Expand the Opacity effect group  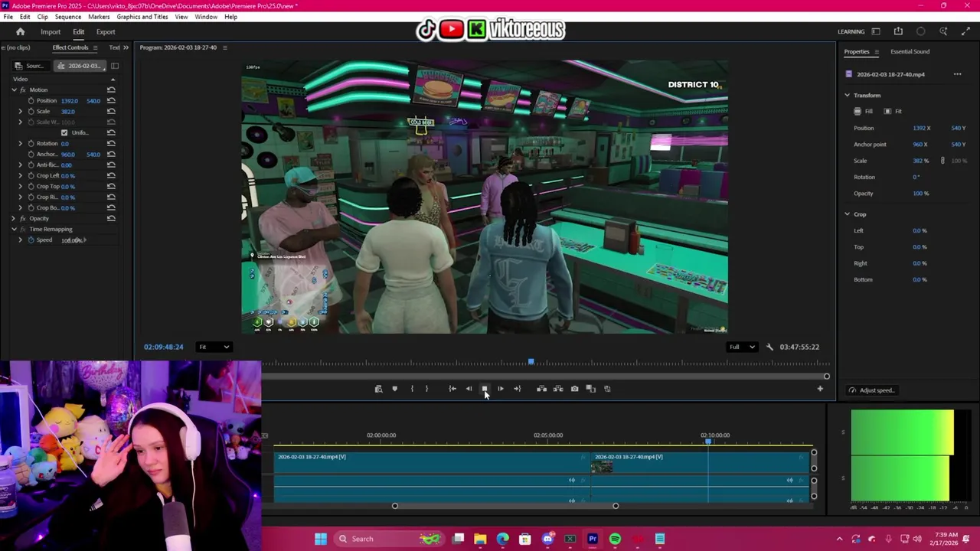pyautogui.click(x=13, y=218)
